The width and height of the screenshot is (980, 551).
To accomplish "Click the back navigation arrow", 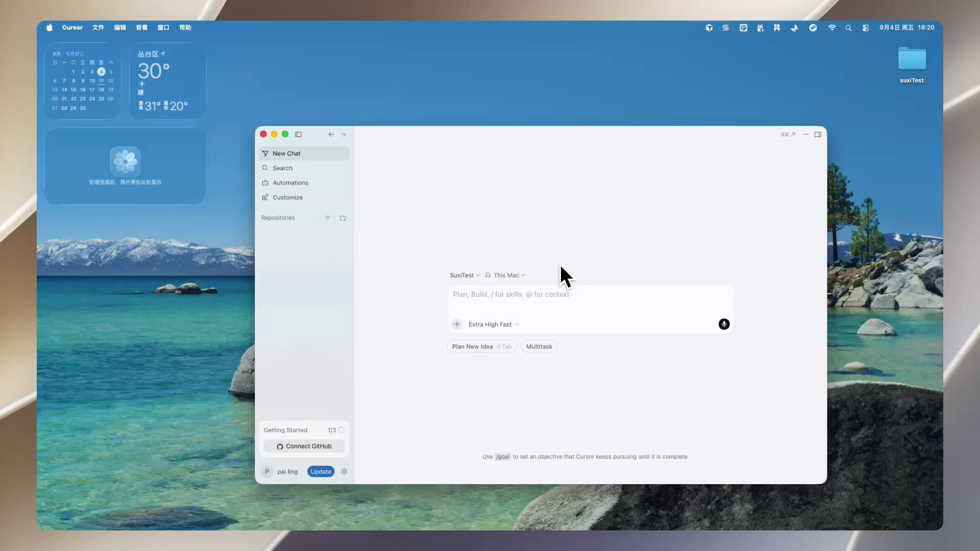I will pyautogui.click(x=331, y=135).
